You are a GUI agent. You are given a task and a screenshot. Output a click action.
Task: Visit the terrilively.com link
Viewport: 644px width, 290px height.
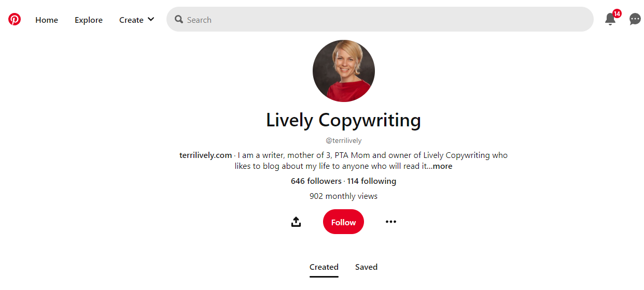point(206,155)
